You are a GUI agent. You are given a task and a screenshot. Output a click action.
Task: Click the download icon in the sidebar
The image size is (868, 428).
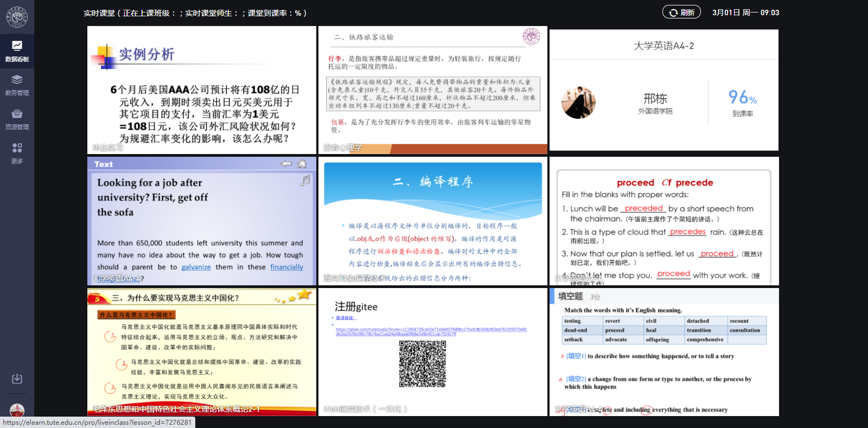[17, 379]
